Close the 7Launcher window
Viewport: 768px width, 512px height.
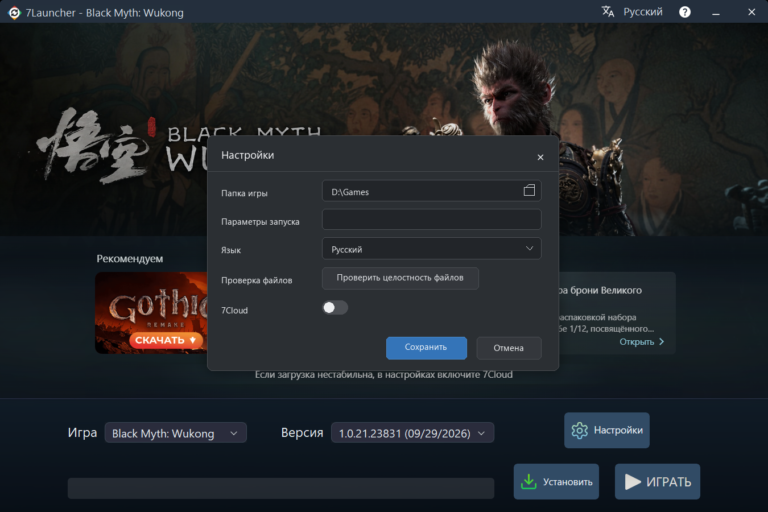[751, 12]
